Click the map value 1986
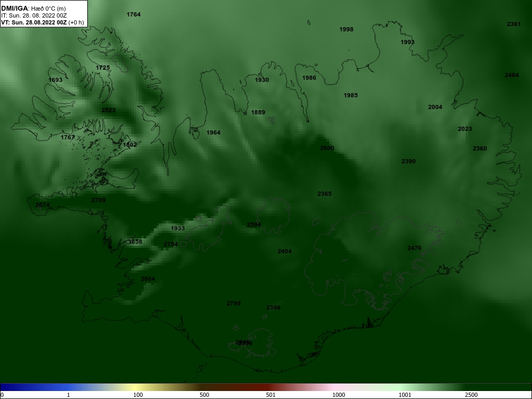Screen dimensions: 532x399 pos(309,78)
